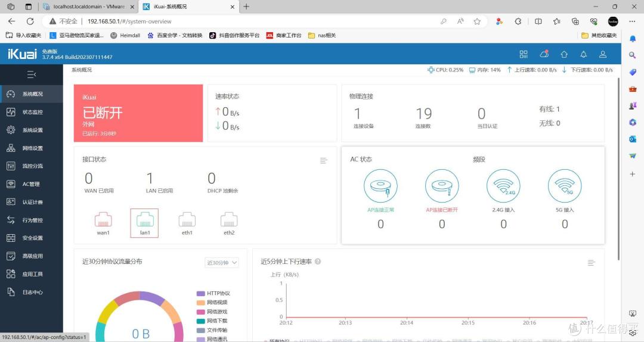Click the red 已断开 外网 status card
This screenshot has width=644, height=342.
pyautogui.click(x=138, y=113)
